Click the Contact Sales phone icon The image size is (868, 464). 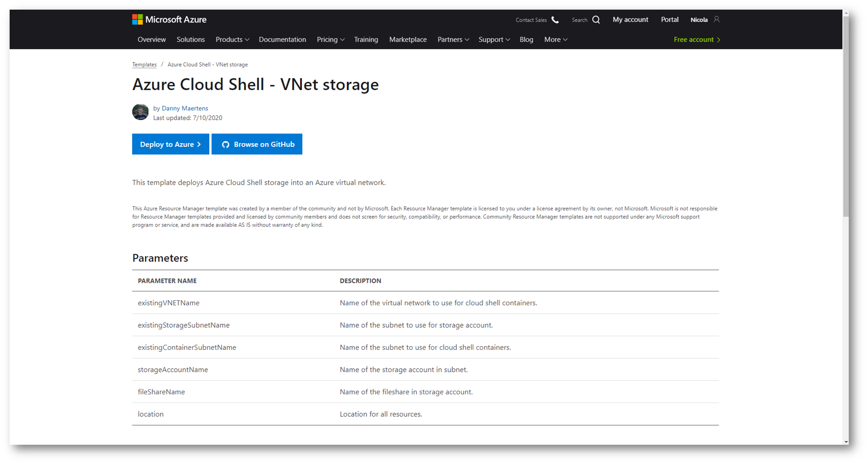click(555, 20)
